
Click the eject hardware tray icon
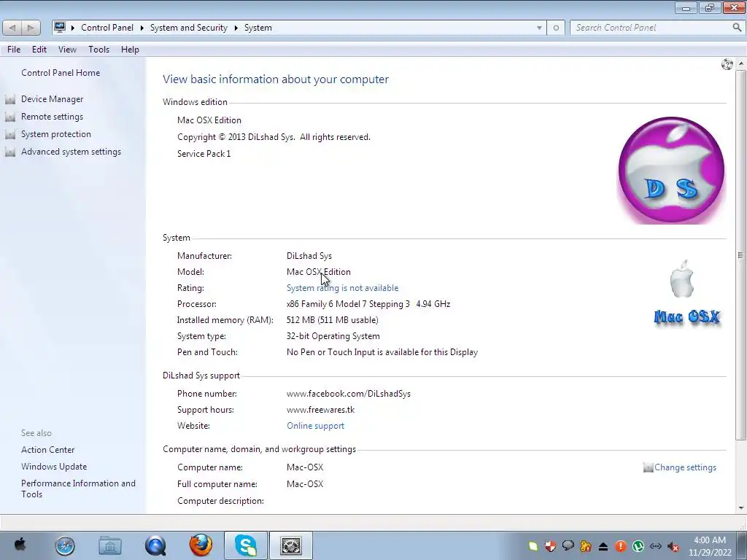coord(603,546)
